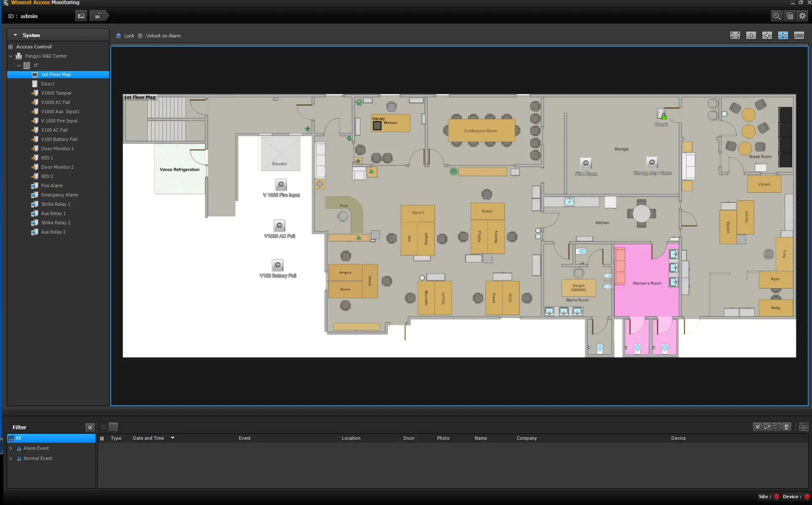This screenshot has height=505, width=812.
Task: Select the Lock radio button
Action: (119, 36)
